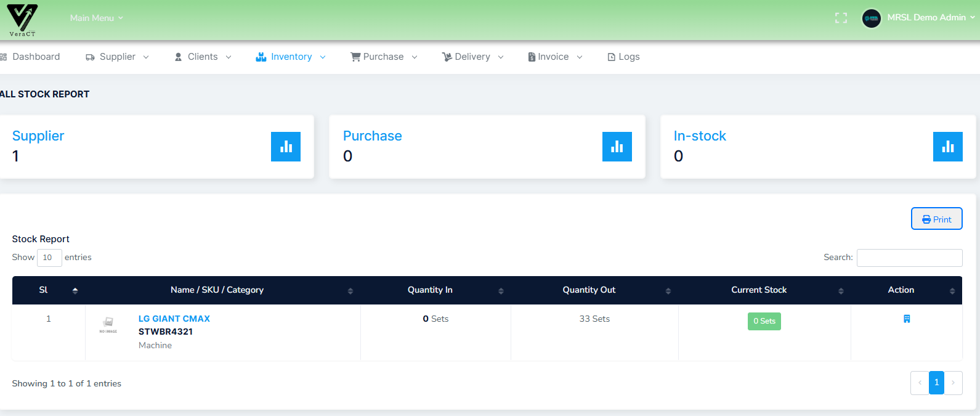Print the stock report
This screenshot has height=416, width=980.
point(936,219)
